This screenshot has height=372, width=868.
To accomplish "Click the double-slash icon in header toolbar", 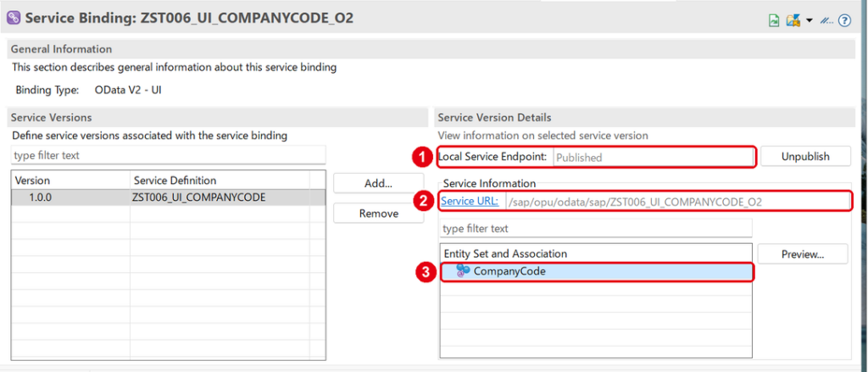I will tap(826, 20).
